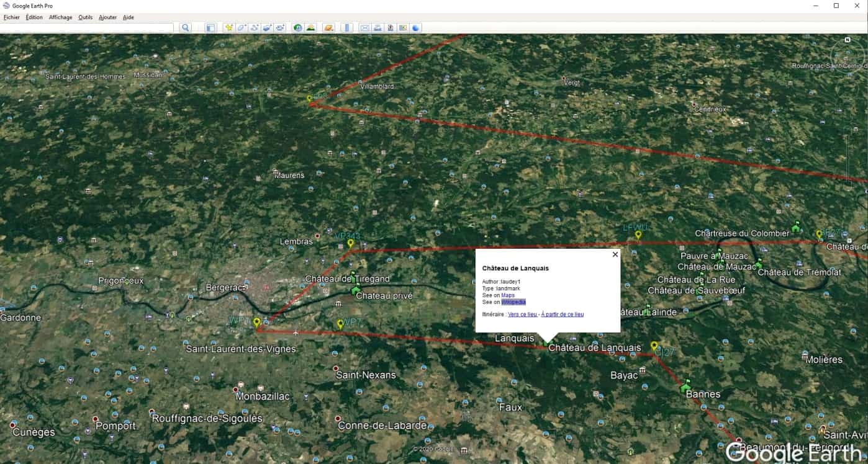
Task: Click inside the search text field
Action: click(87, 28)
